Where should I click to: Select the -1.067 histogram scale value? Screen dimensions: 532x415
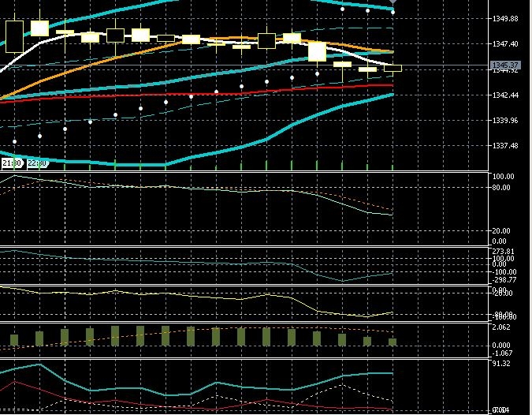[x=502, y=353]
